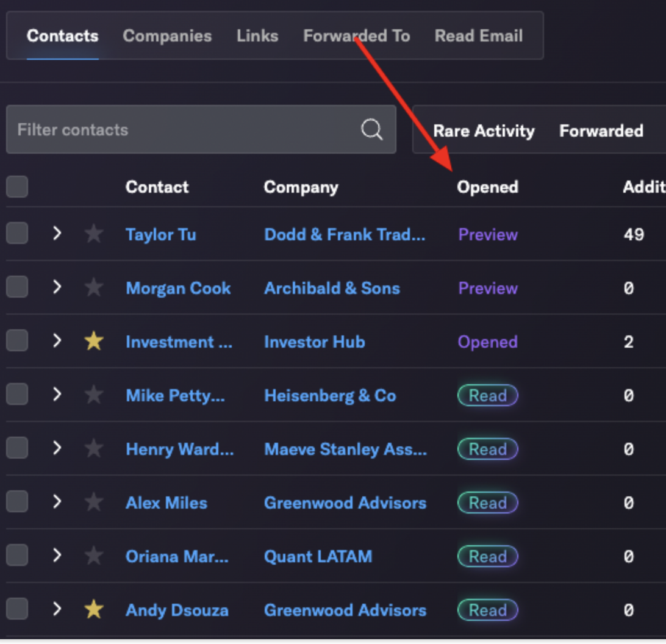Open Investor Hub company link

click(315, 342)
